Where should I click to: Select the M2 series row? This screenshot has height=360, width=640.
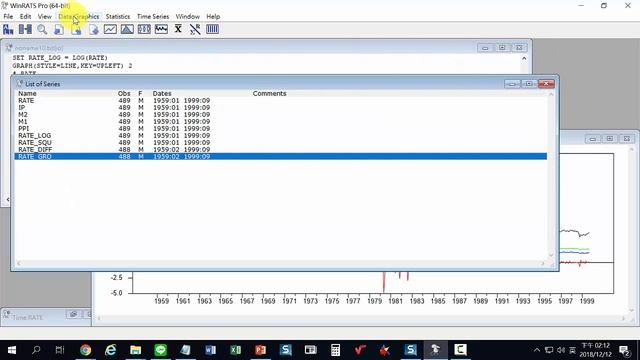coord(280,115)
